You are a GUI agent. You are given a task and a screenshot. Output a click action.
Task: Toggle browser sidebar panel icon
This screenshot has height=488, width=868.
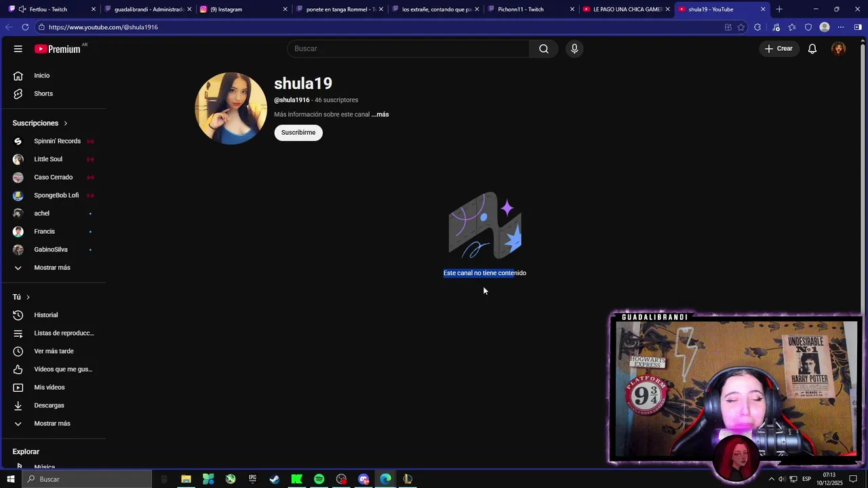click(x=858, y=27)
